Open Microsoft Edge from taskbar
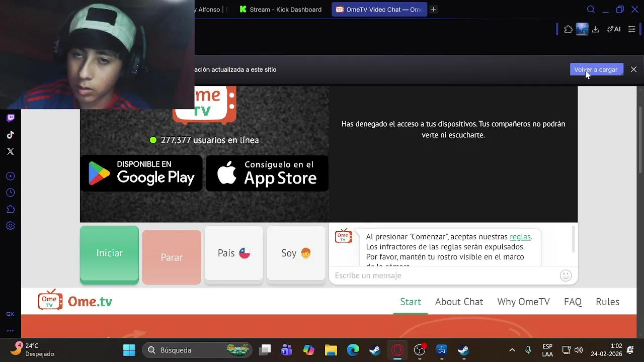The image size is (644, 362). [353, 350]
